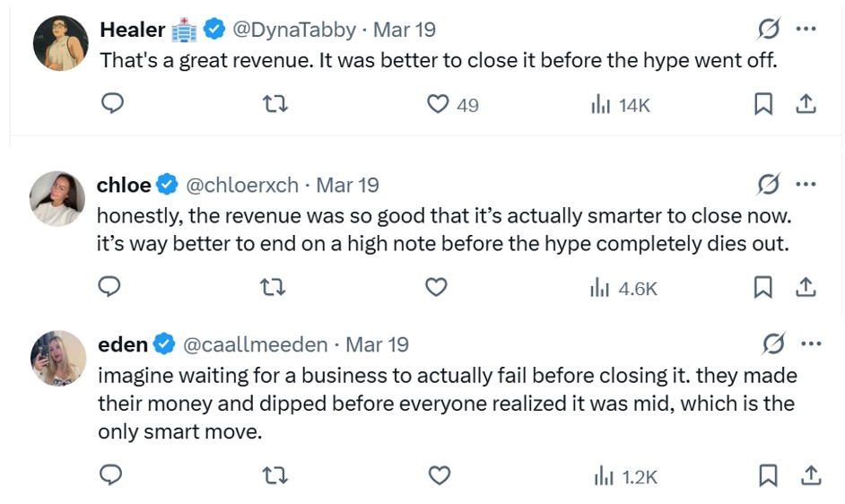This screenshot has width=845, height=504.
Task: Open chloe's profile picture
Action: pos(57,198)
